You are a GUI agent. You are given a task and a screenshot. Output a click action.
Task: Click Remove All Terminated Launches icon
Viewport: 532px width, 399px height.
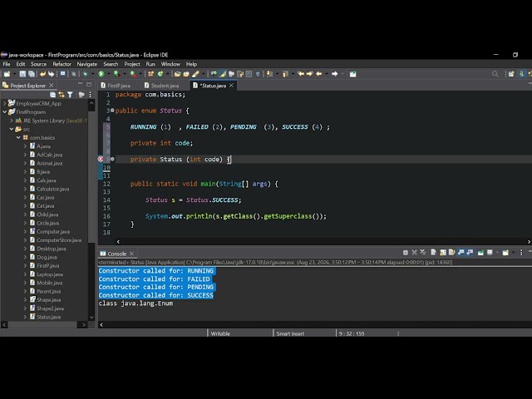pyautogui.click(x=423, y=253)
